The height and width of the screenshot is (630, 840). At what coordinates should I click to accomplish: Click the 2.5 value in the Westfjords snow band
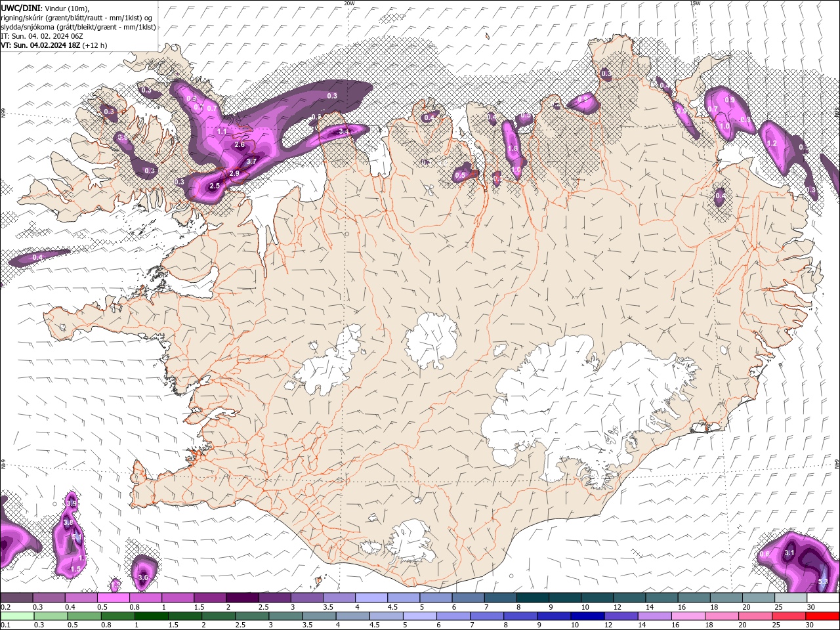(x=215, y=186)
